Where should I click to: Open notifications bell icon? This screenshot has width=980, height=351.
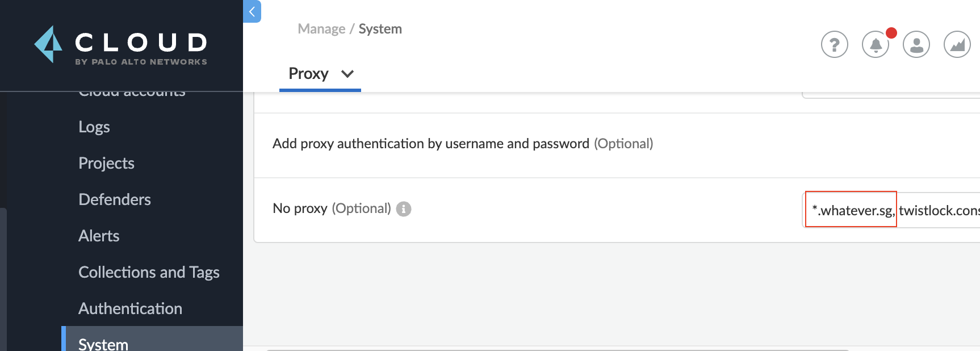[876, 44]
